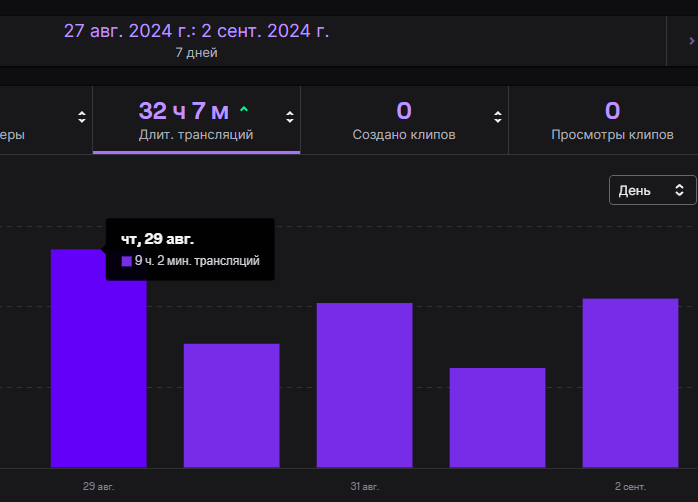
Task: Click the 2 сент. bar in the chart
Action: coord(630,383)
